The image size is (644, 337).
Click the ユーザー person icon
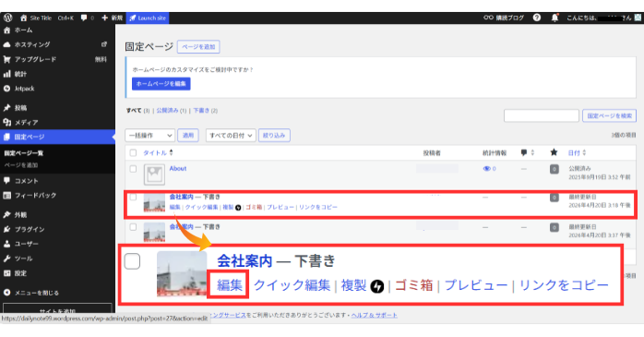pos(7,244)
